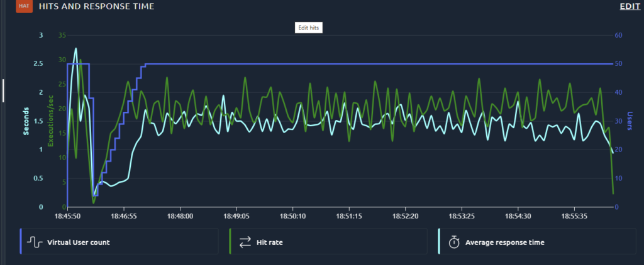Click the 18:46:55 time axis label
The height and width of the screenshot is (265, 644).
[124, 215]
